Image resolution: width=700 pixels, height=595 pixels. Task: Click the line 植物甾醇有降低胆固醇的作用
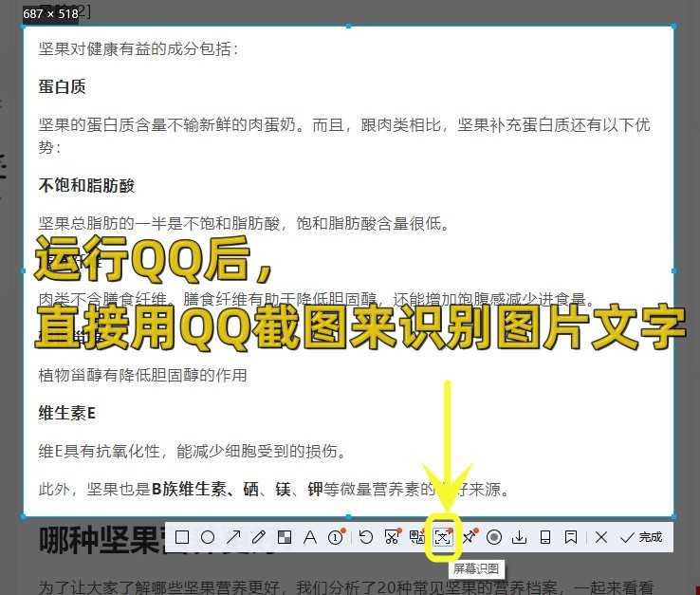142,375
